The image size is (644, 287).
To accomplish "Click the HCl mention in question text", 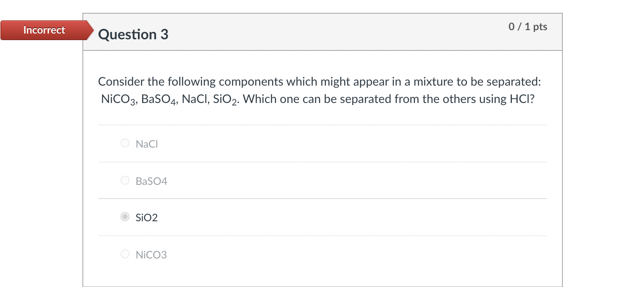I will coord(524,99).
